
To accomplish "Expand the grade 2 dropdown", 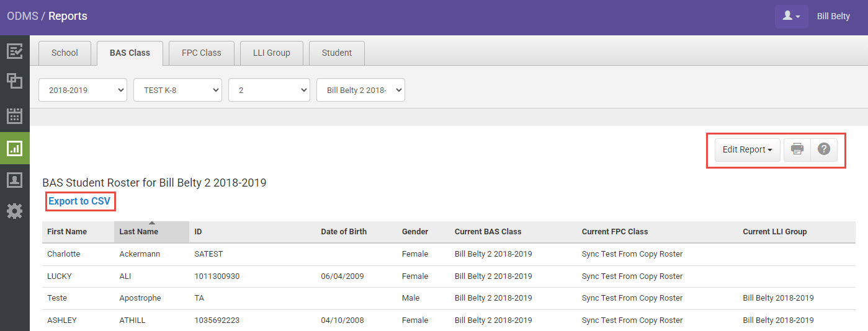I will point(269,90).
